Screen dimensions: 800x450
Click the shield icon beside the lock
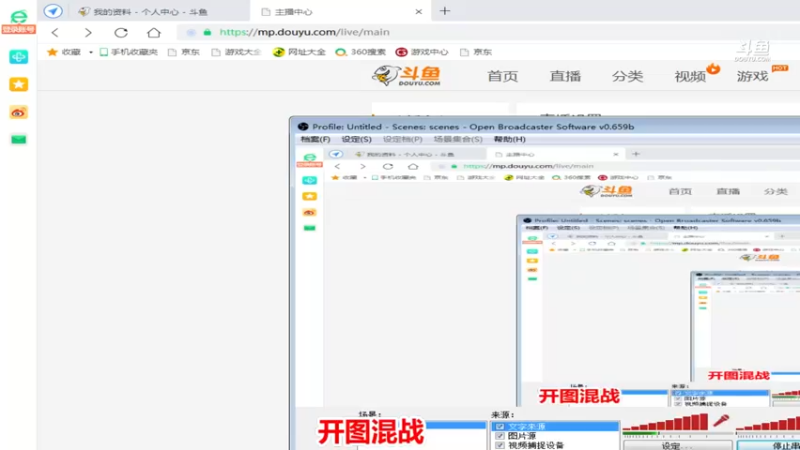(x=191, y=32)
